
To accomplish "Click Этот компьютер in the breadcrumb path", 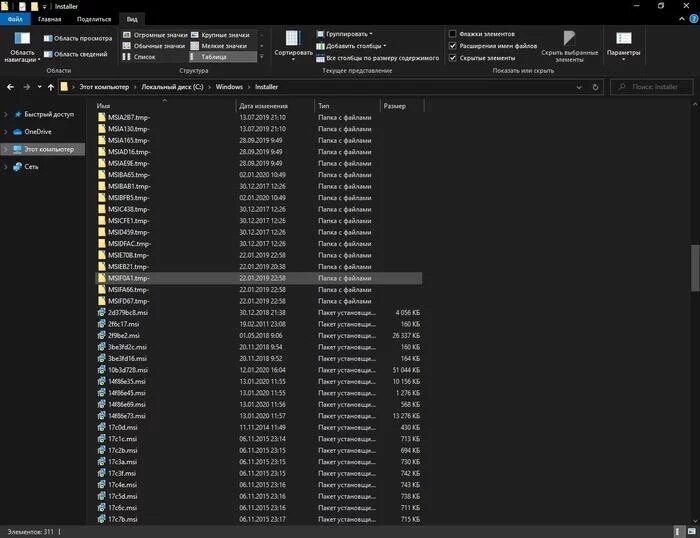I will (x=104, y=87).
